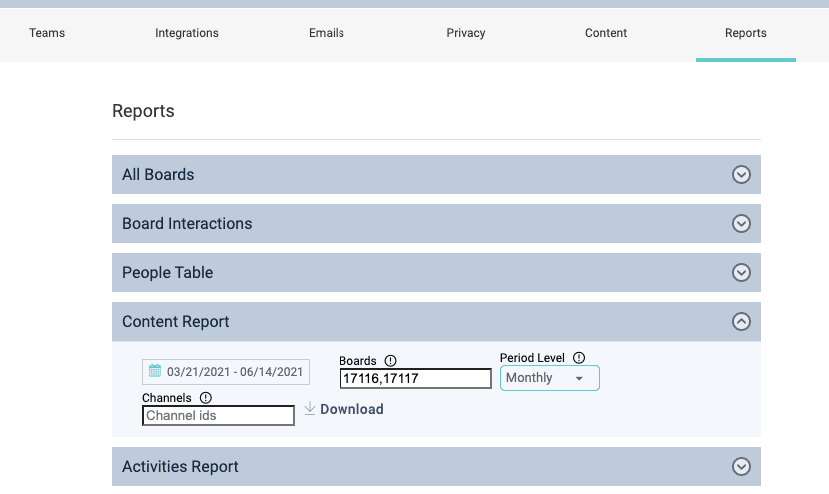
Task: Click the info icon next to Boards
Action: pos(391,361)
